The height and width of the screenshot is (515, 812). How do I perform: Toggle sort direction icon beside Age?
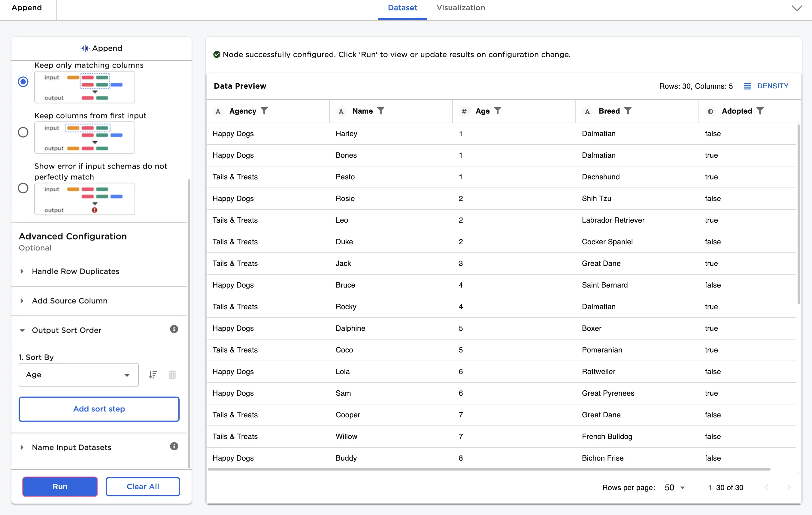coord(153,375)
